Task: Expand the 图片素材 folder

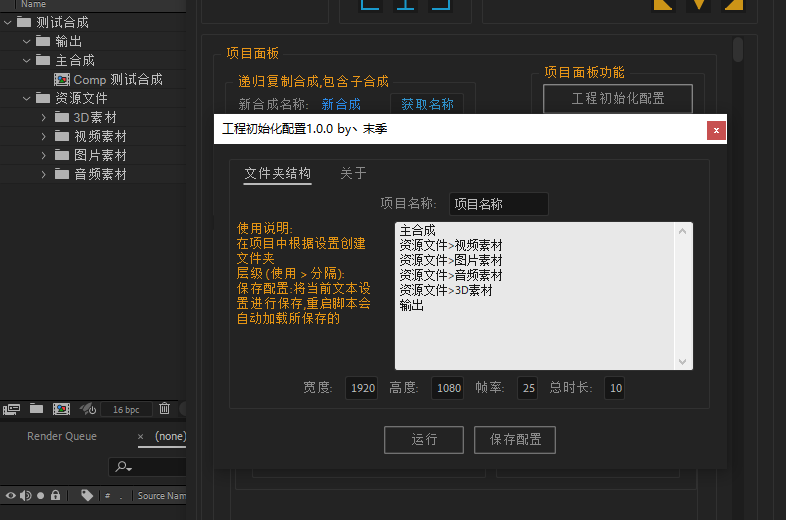Action: point(44,155)
